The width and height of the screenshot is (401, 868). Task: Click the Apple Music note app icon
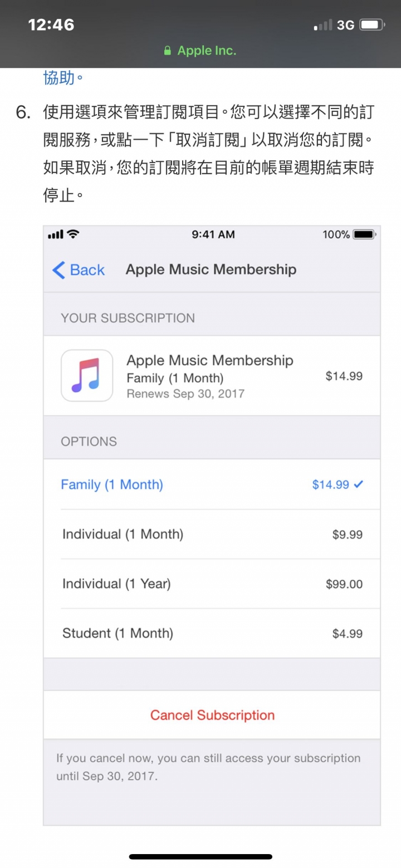click(x=87, y=375)
